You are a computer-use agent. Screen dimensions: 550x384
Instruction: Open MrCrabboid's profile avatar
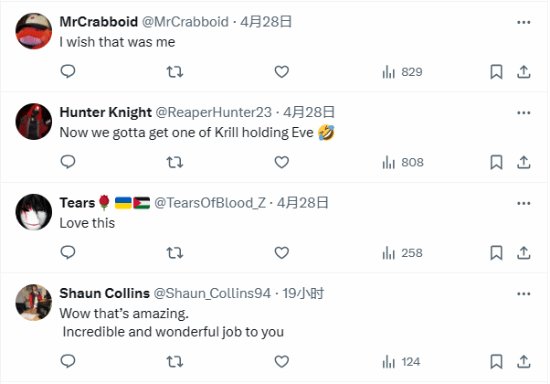34,31
